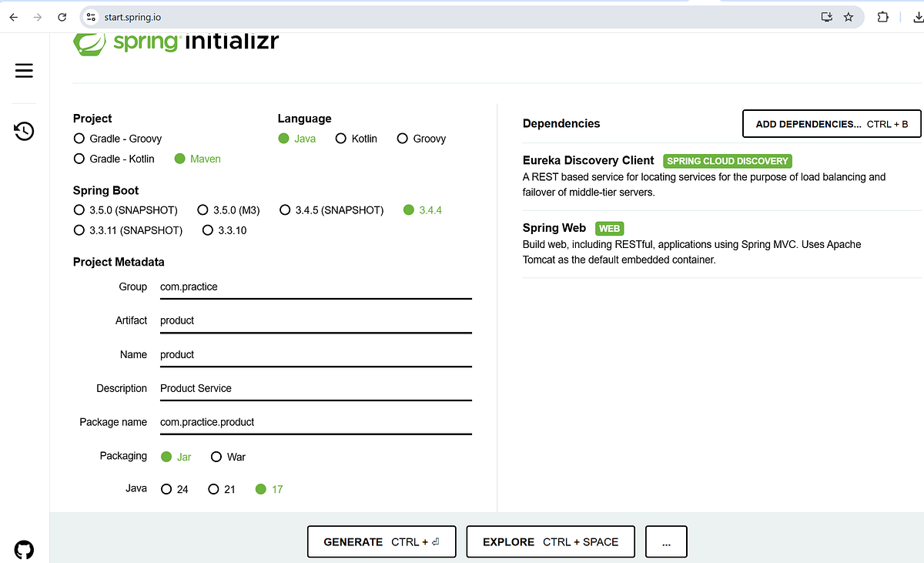Image resolution: width=924 pixels, height=563 pixels.
Task: Click the Spring Boot section heading
Action: [105, 190]
